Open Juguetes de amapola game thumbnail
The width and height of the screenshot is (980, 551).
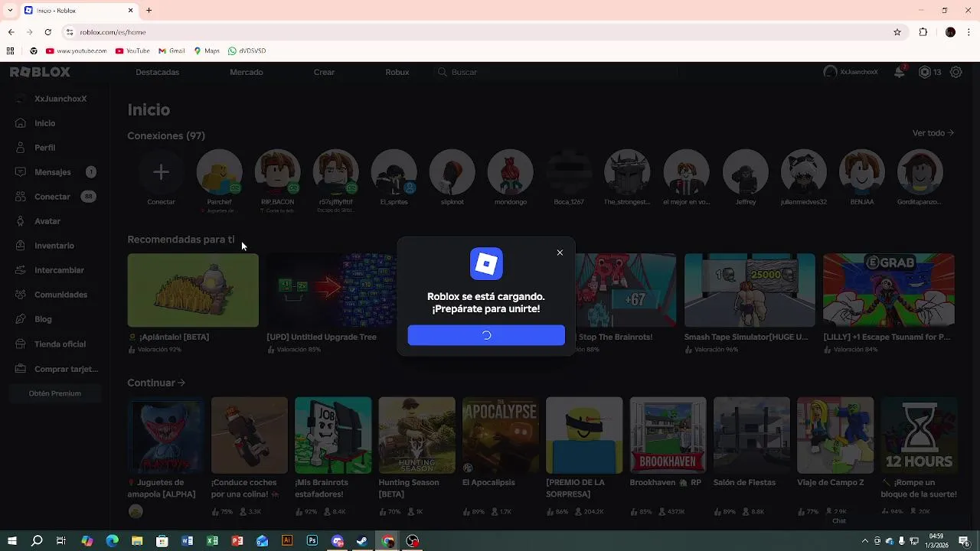(165, 435)
